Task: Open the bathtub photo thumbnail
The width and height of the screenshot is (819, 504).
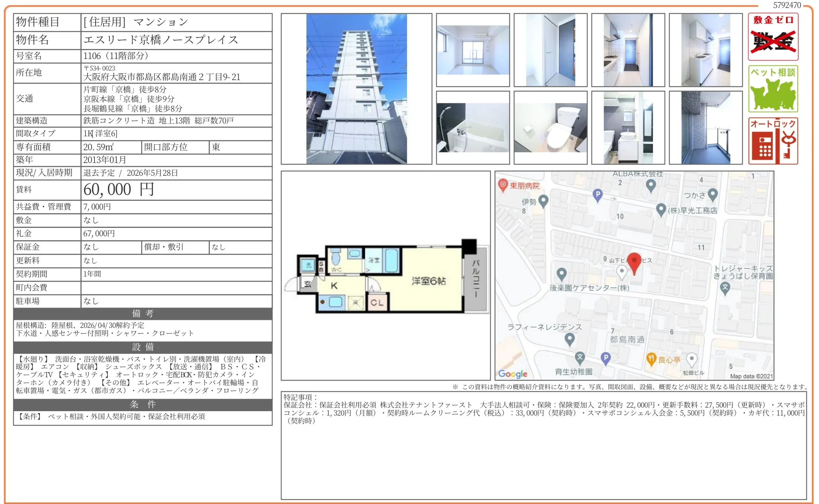Action: 473,128
